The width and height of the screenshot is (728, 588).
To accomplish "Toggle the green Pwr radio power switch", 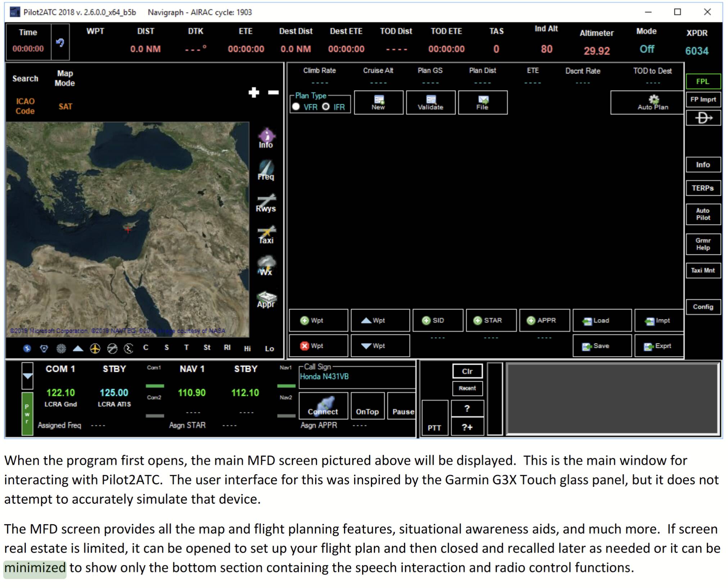I will [x=27, y=414].
